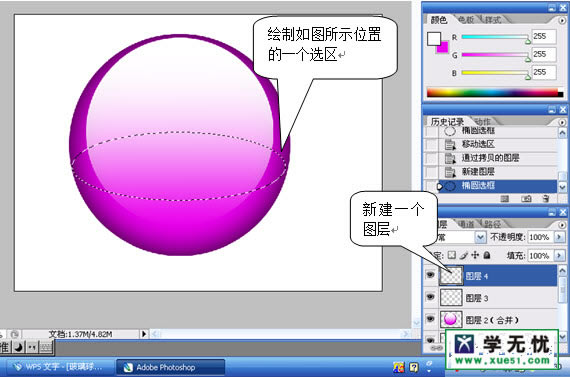
Task: Select the 图层 2（合并） layer
Action: (x=497, y=320)
